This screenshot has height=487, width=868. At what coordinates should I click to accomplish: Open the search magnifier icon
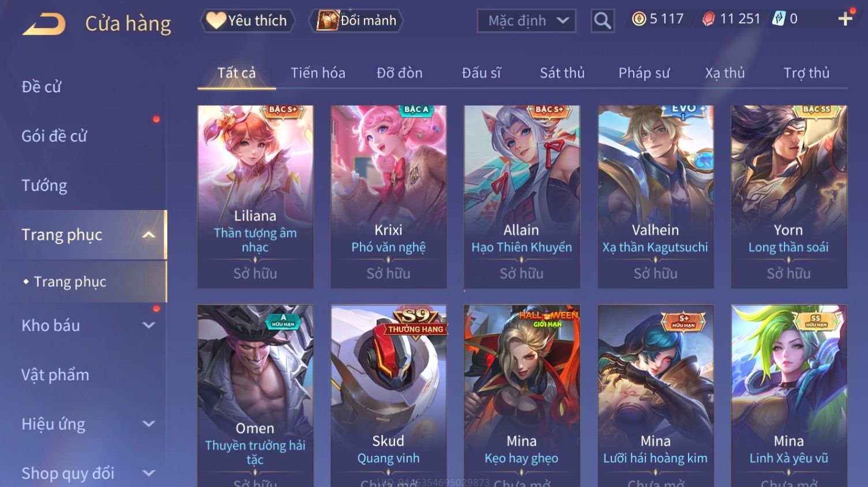(602, 21)
